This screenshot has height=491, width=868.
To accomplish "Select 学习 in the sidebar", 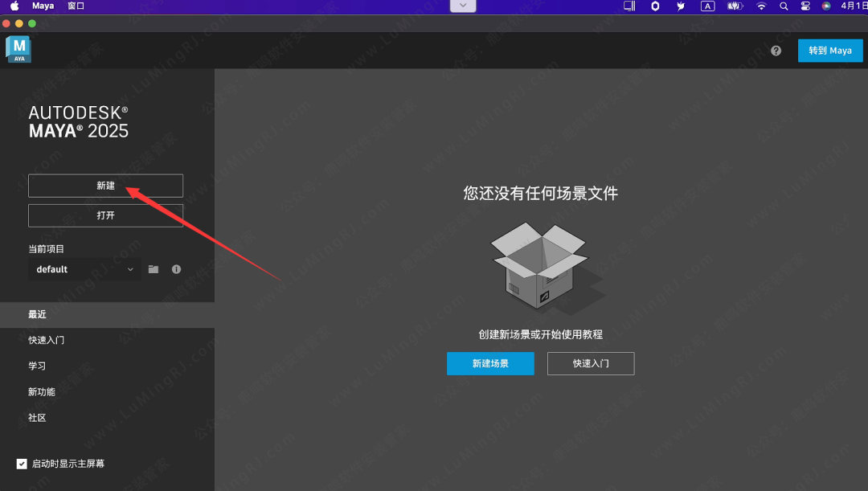I will click(37, 366).
